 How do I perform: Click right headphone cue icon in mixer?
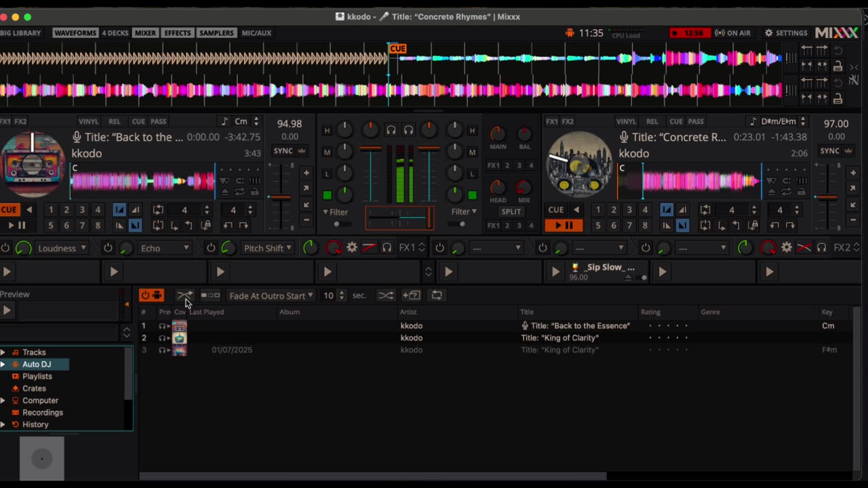click(x=408, y=130)
